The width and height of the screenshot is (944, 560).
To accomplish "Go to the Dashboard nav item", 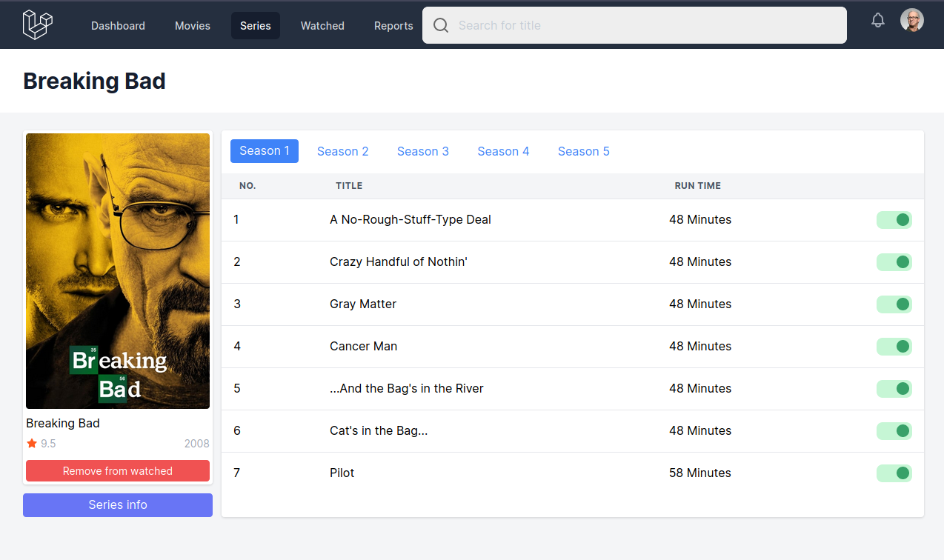I will pos(118,26).
